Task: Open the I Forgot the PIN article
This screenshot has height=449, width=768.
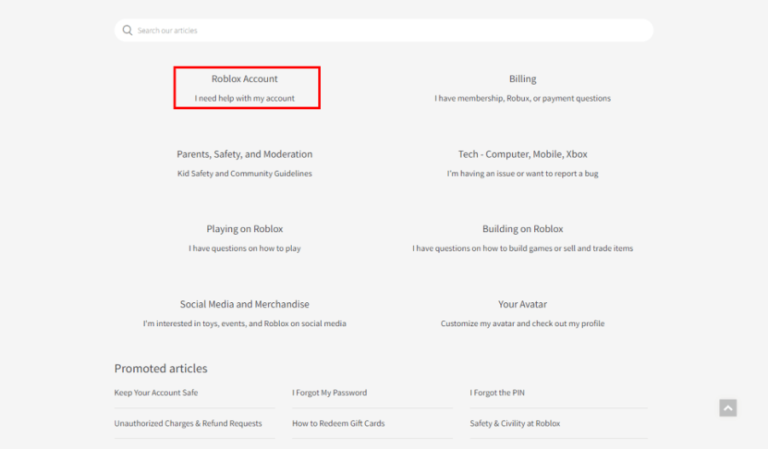Action: [497, 393]
